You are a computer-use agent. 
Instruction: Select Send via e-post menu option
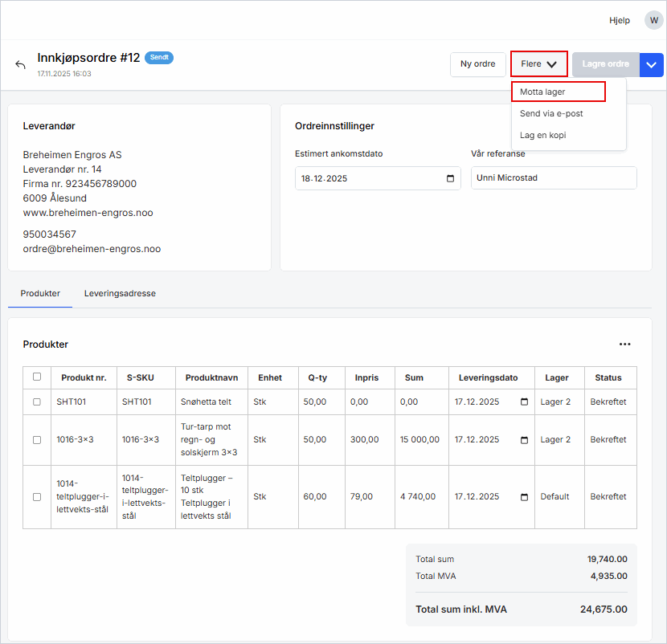551,113
